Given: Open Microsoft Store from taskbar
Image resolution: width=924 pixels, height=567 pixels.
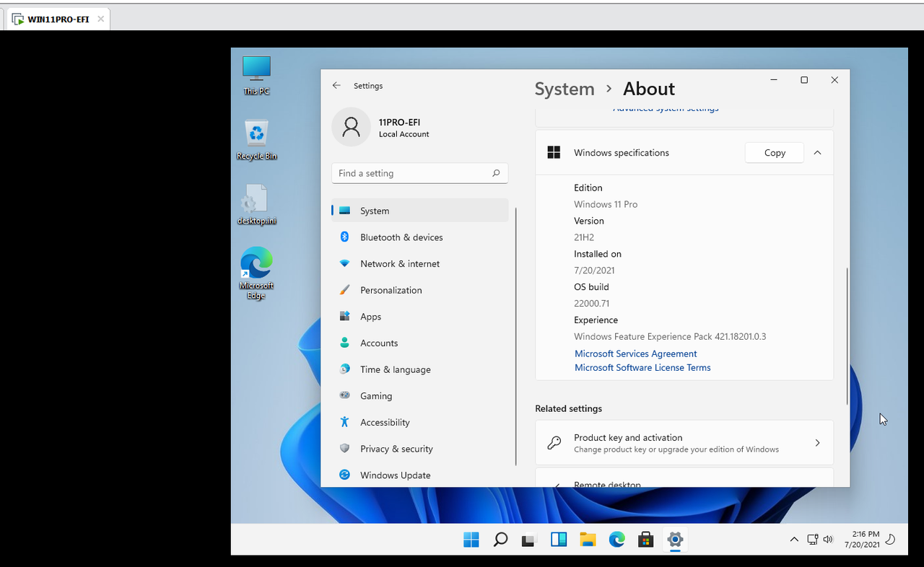Looking at the screenshot, I should point(645,540).
